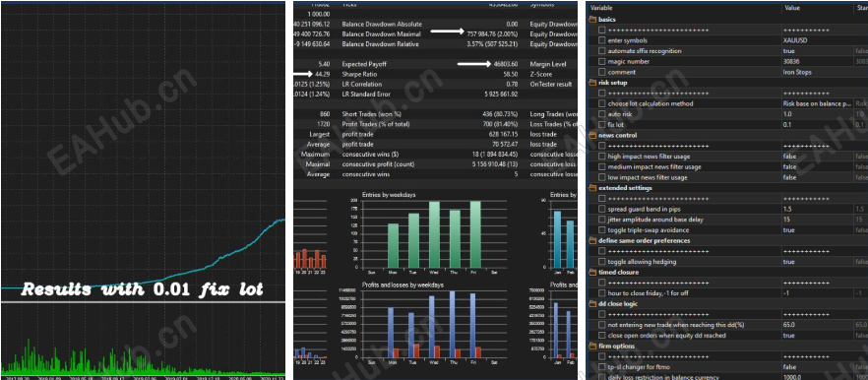Click the firm options folder icon
The height and width of the screenshot is (380, 868).
pos(592,347)
